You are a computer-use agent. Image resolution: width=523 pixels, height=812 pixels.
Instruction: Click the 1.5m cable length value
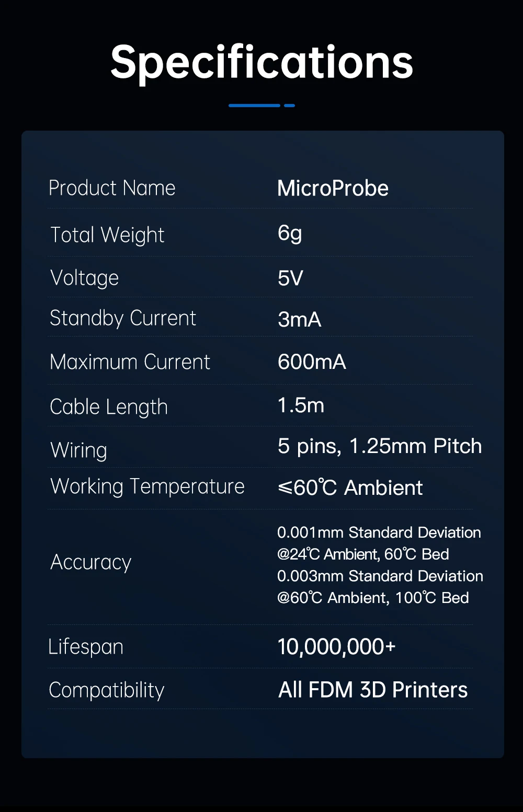(x=301, y=405)
